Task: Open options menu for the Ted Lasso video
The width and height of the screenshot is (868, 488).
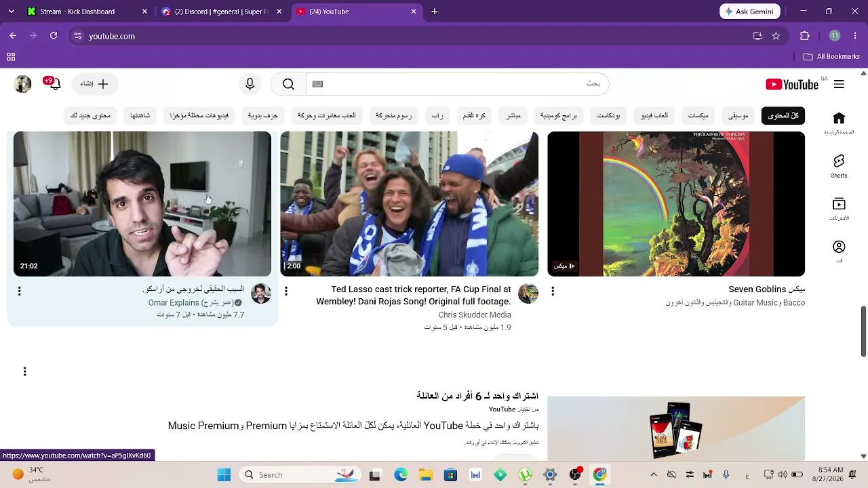Action: pos(285,291)
